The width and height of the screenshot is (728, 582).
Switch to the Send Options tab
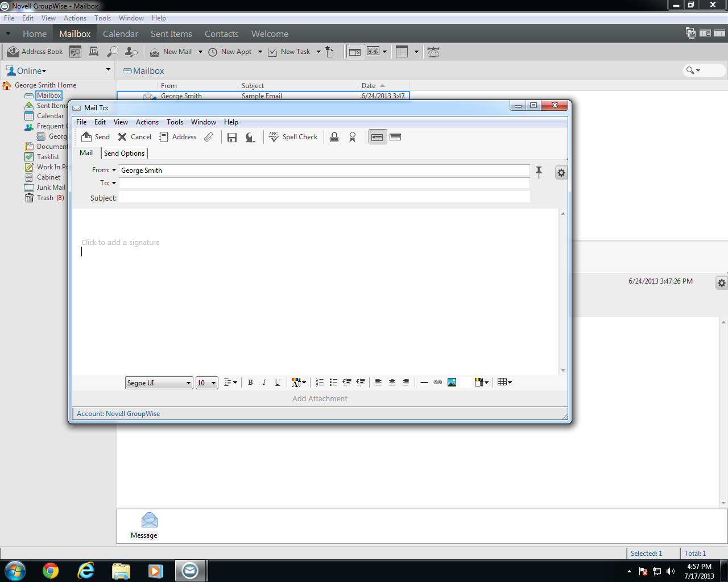pos(124,153)
